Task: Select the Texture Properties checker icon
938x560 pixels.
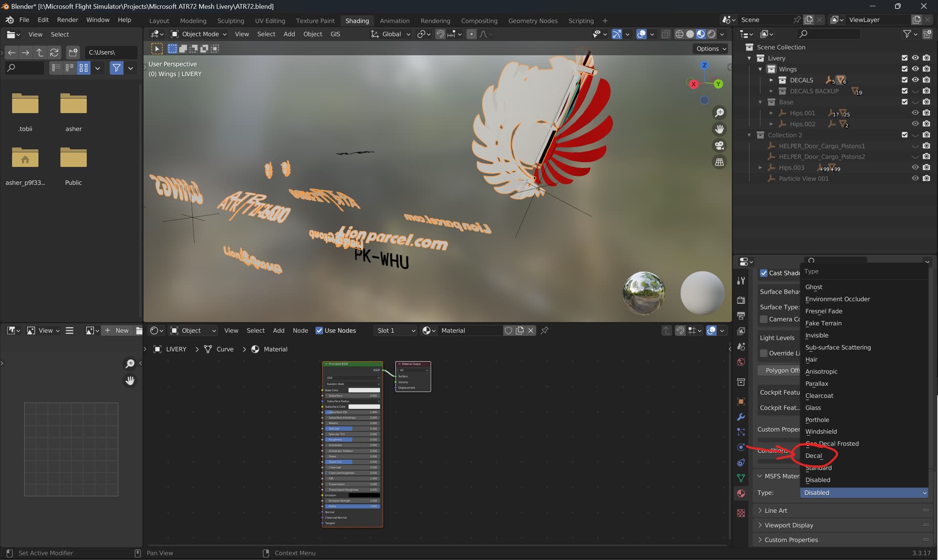Action: tap(741, 513)
